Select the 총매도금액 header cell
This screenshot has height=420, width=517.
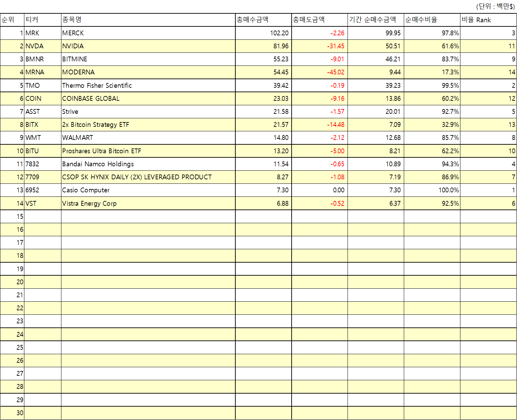(x=320, y=20)
